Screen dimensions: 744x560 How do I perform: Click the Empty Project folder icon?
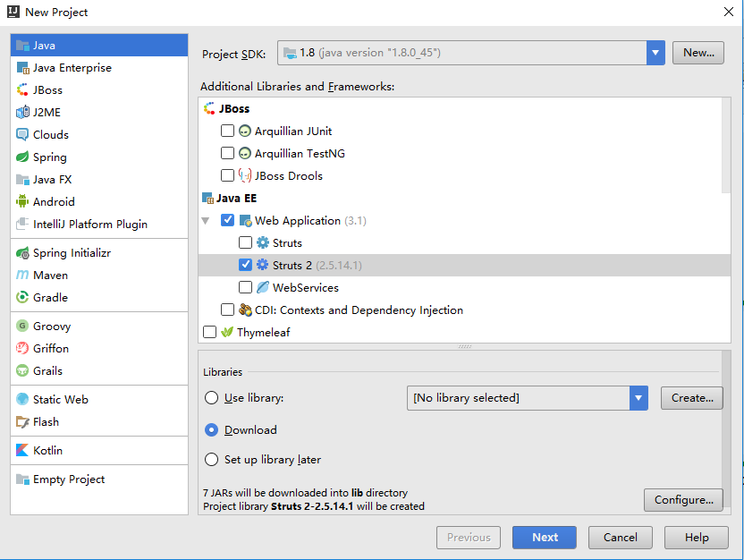(22, 479)
